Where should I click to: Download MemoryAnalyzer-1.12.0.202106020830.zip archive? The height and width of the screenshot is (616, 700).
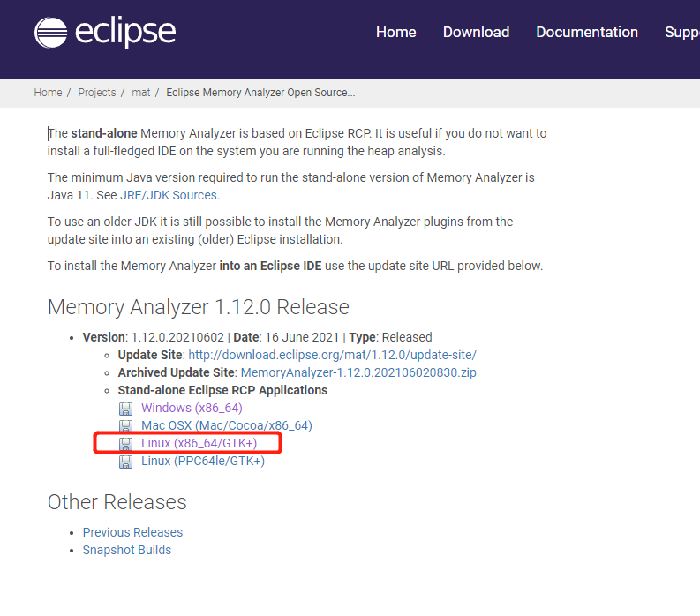coord(358,372)
